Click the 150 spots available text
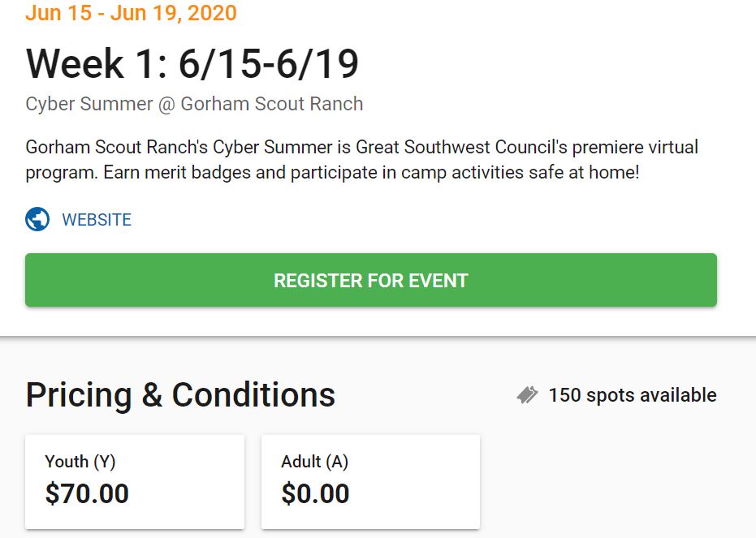The width and height of the screenshot is (756, 538). pos(633,395)
